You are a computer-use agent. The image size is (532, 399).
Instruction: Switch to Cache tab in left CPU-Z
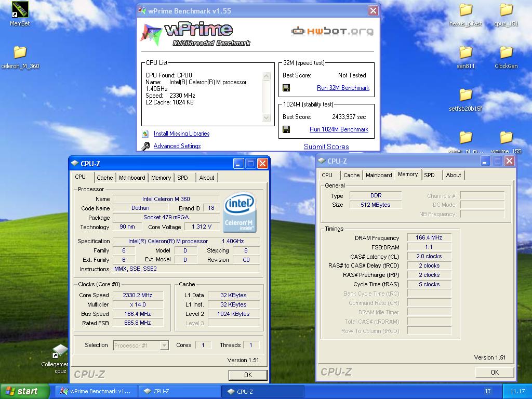pos(104,178)
